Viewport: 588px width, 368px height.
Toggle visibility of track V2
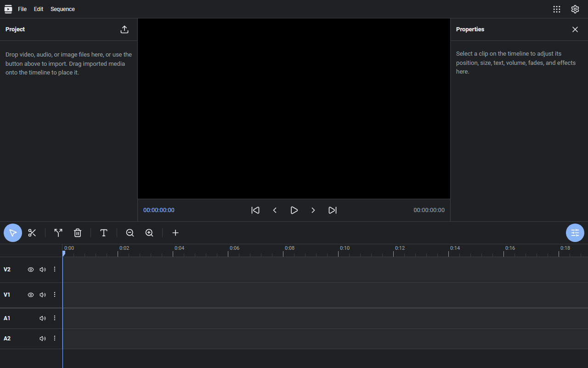pyautogui.click(x=31, y=270)
